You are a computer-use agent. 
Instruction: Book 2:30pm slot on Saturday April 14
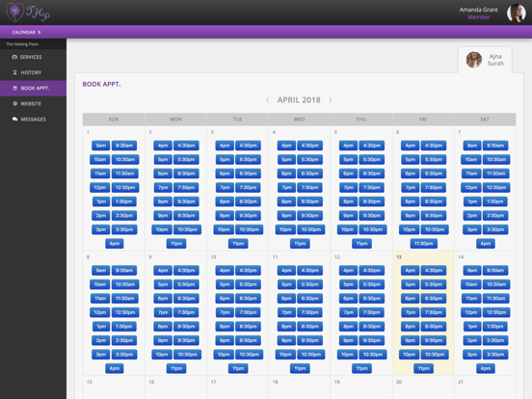495,340
